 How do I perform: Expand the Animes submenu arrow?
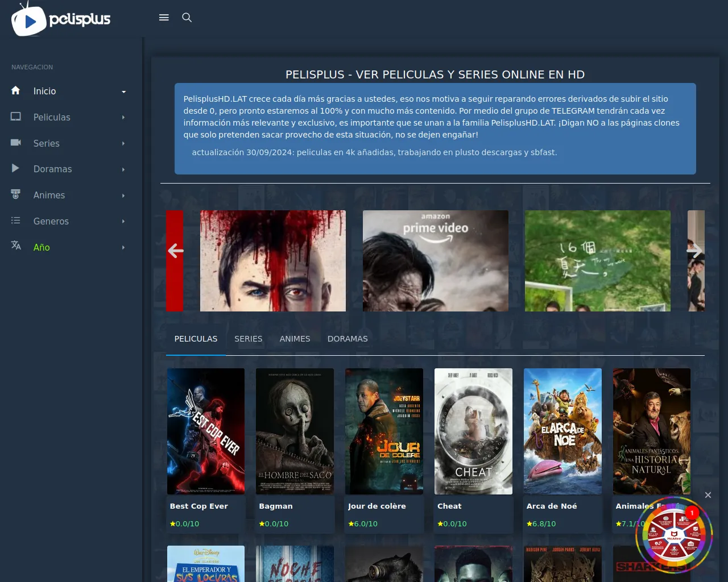coord(123,196)
